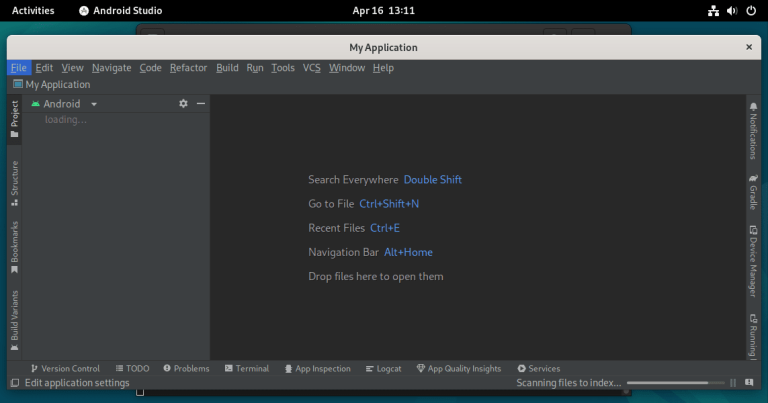Click the Ctrl+E Recent Files hint

tap(385, 228)
